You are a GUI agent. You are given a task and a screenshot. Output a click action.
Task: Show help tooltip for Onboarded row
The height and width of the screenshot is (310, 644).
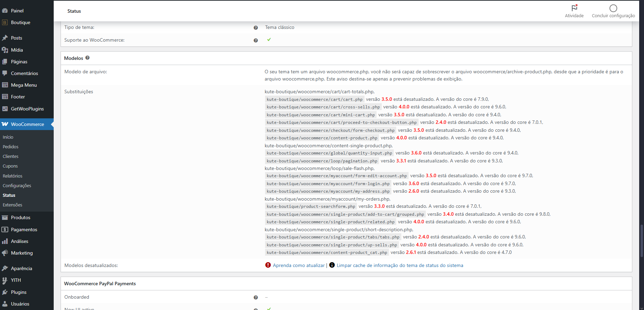(x=256, y=298)
